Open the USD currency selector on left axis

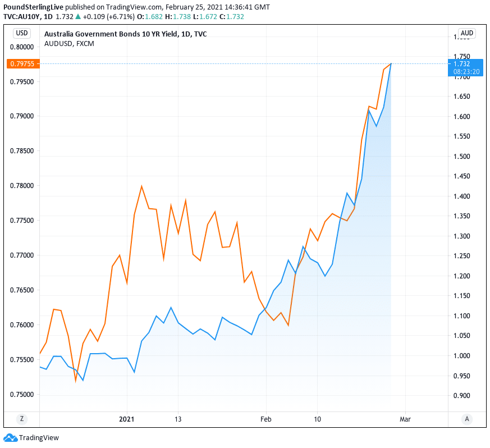point(22,33)
